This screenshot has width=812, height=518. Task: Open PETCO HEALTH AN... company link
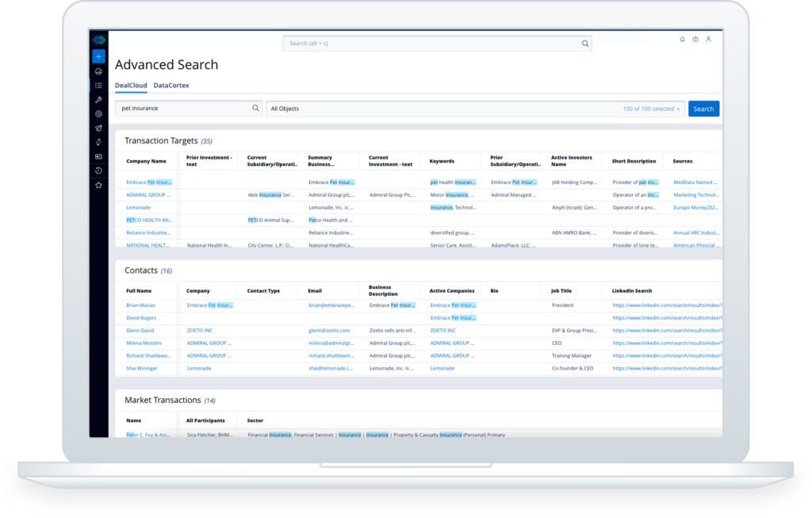pyautogui.click(x=149, y=221)
